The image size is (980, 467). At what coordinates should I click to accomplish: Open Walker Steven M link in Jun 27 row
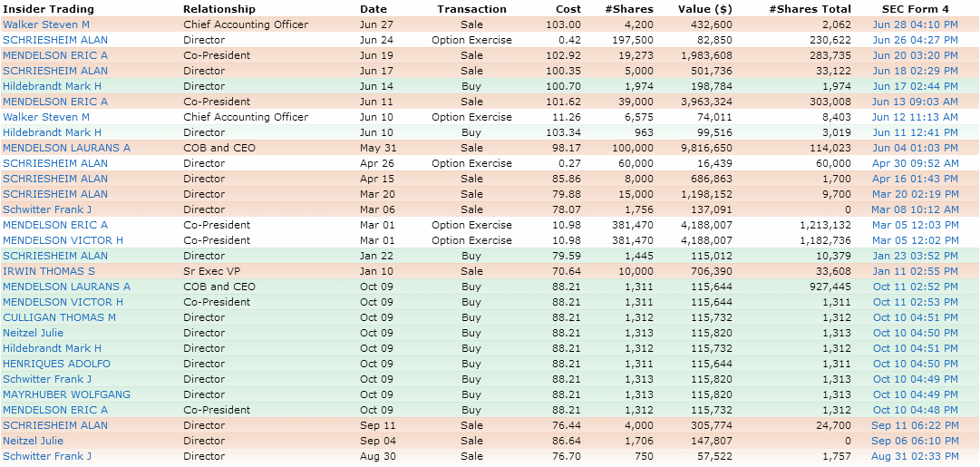click(x=46, y=25)
